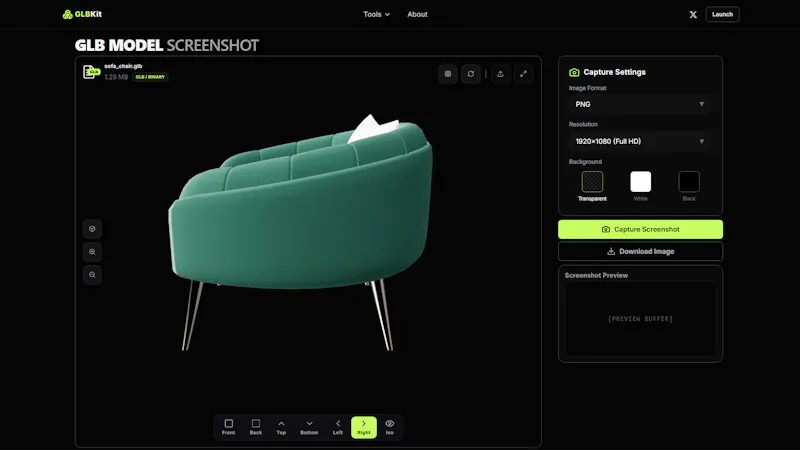Click the sofa_chair.glb file icon
The width and height of the screenshot is (800, 450).
pyautogui.click(x=91, y=71)
